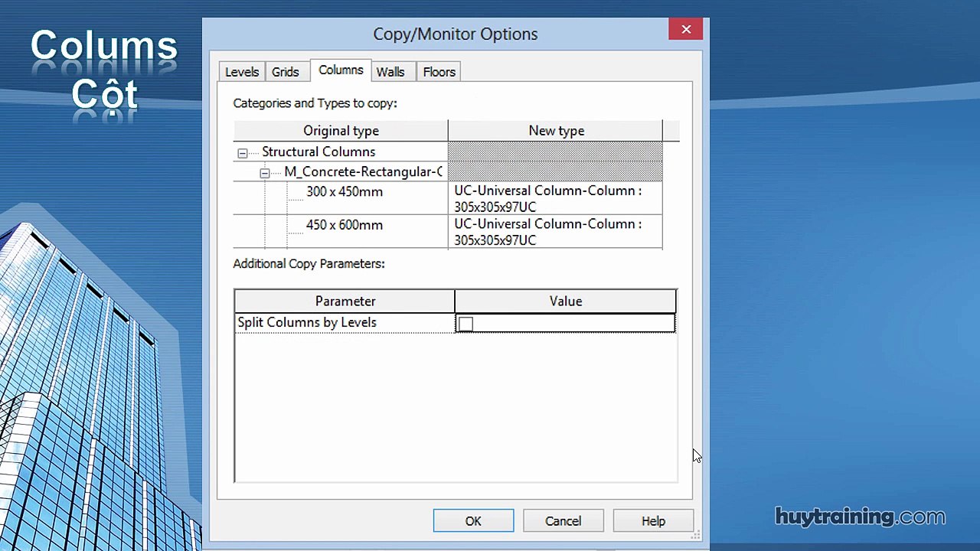Open the Help button
Image resolution: width=980 pixels, height=551 pixels.
[x=653, y=521]
